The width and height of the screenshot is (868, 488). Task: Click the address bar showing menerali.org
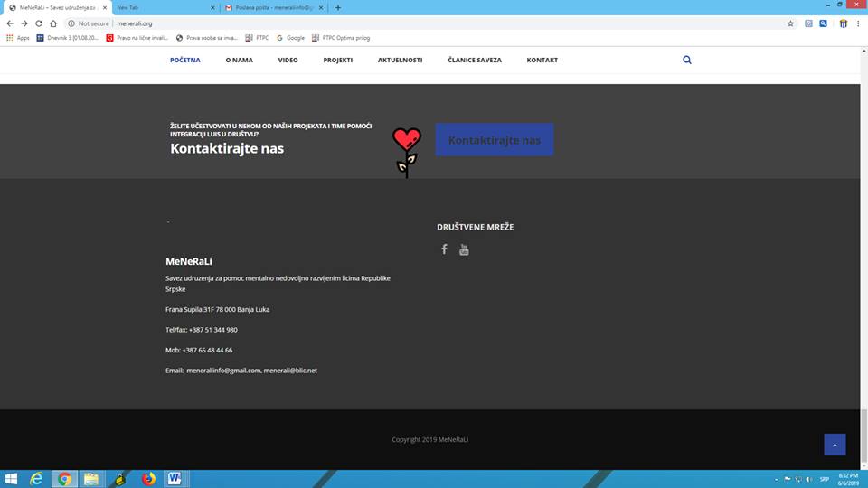coord(362,23)
